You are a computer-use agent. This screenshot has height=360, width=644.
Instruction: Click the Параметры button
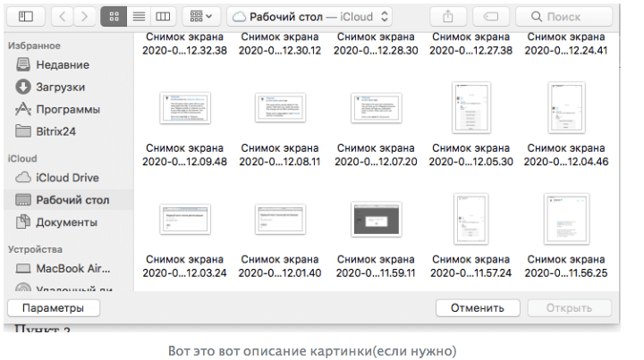(x=54, y=308)
